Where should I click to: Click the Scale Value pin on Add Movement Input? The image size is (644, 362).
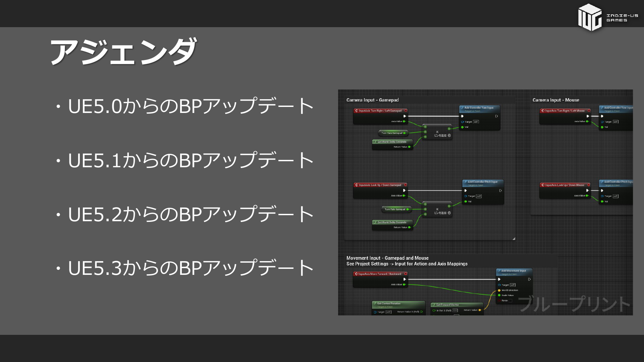tap(499, 295)
